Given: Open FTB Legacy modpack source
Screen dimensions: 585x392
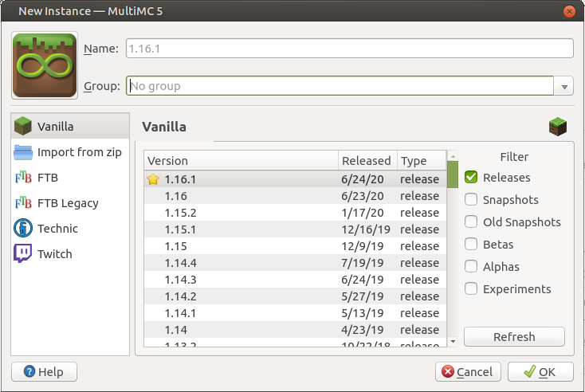Looking at the screenshot, I should coord(70,203).
